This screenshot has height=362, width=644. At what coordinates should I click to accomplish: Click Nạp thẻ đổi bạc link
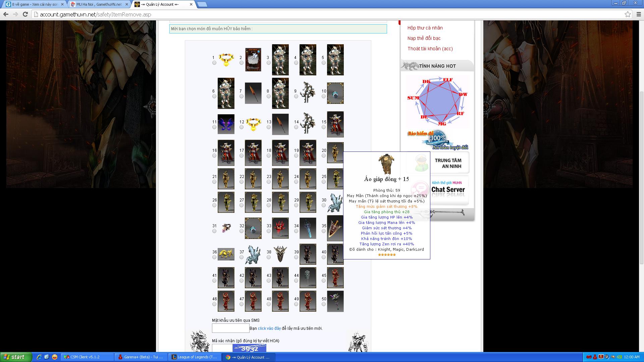(x=424, y=38)
